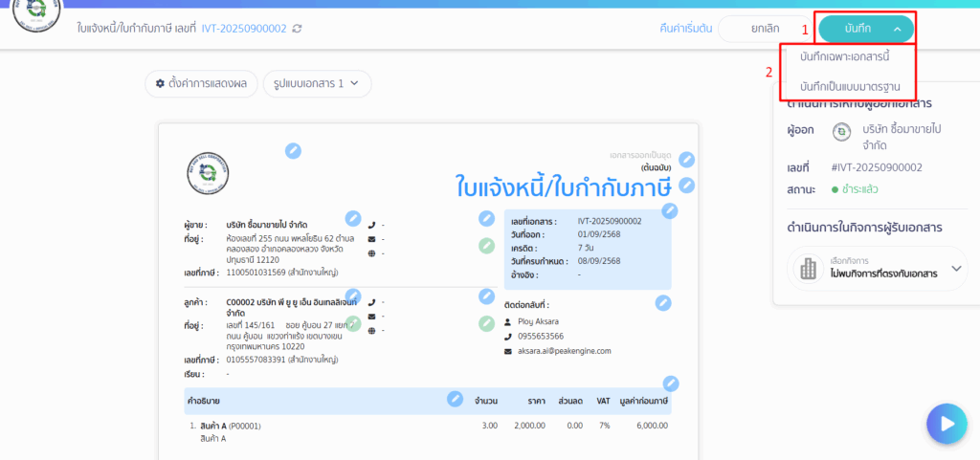Click the chevron on the บันทึก button
Viewport: 980px width, 460px height.
[x=897, y=29]
